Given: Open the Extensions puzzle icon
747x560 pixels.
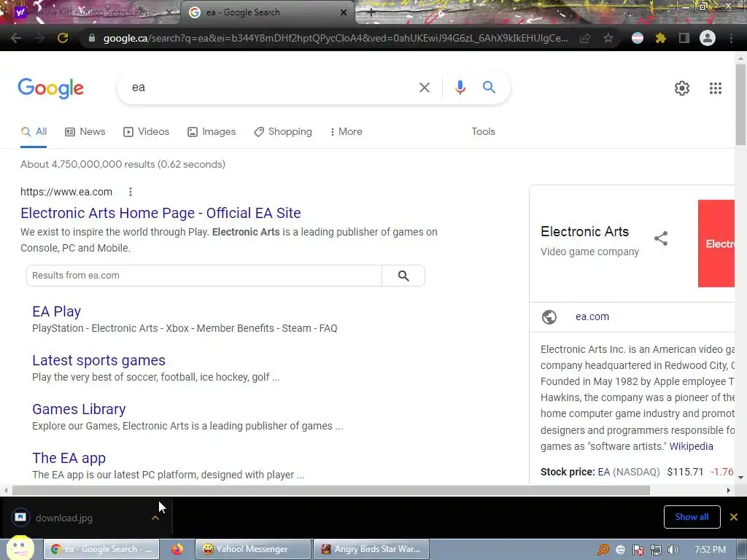Looking at the screenshot, I should coord(660,38).
